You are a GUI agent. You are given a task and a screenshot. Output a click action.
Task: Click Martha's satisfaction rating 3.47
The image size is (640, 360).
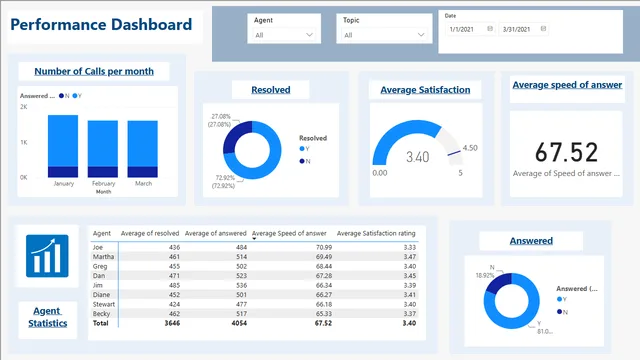coord(409,257)
